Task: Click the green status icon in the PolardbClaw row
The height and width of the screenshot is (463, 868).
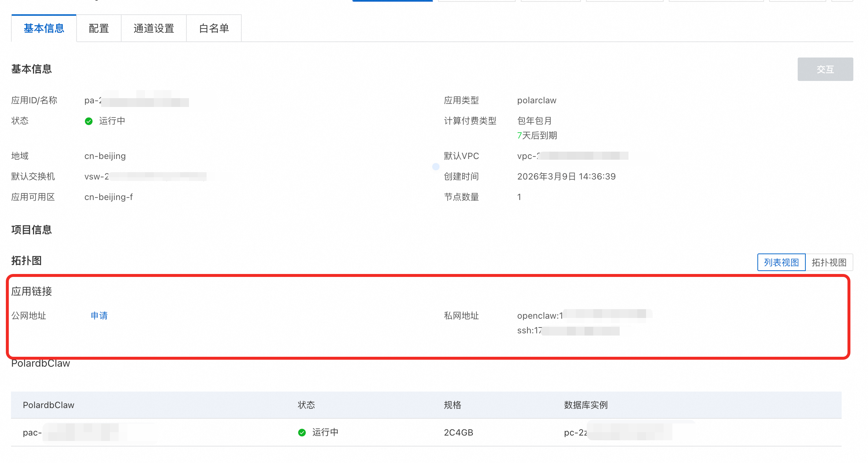Action: (x=302, y=433)
